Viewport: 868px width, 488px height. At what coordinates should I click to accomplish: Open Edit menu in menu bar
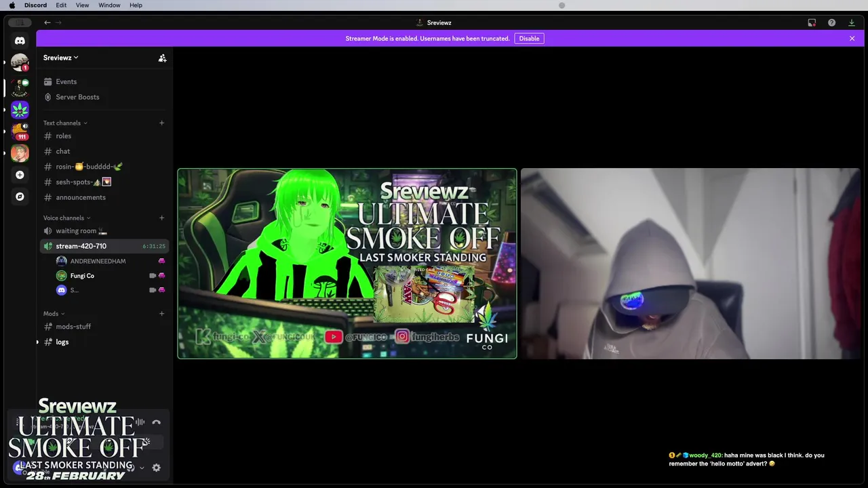coord(61,5)
